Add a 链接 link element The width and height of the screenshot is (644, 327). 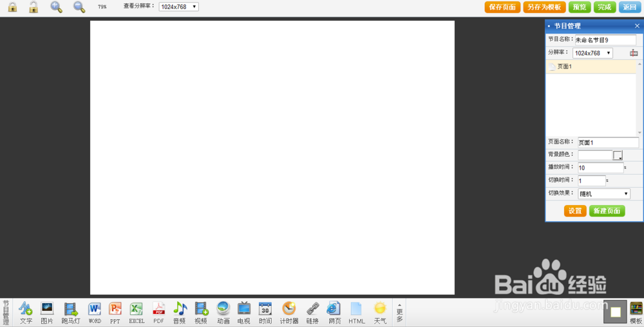pos(312,313)
